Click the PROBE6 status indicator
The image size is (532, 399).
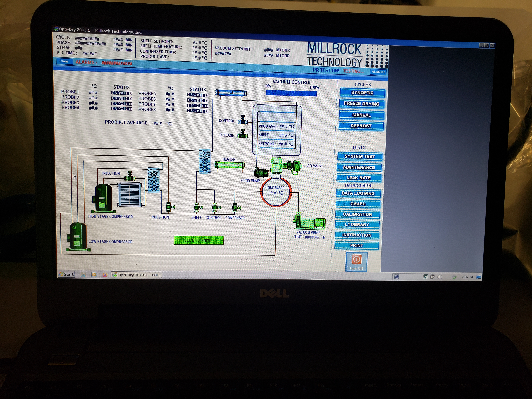click(198, 101)
